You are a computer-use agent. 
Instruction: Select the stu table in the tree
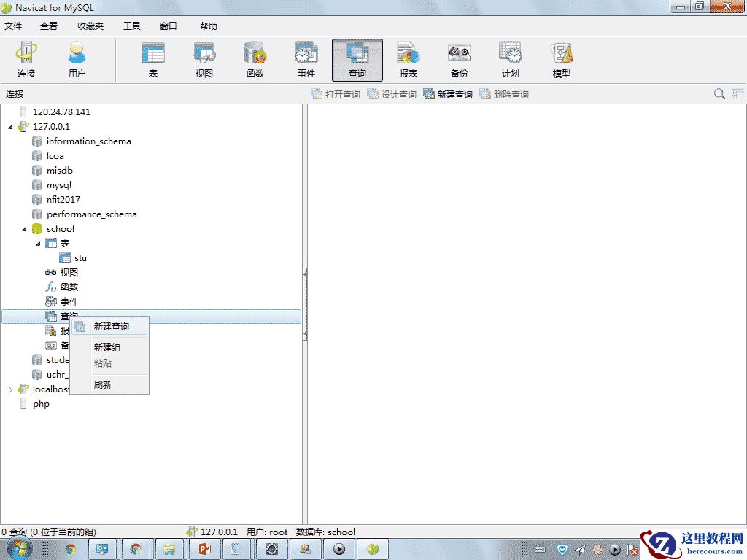pyautogui.click(x=80, y=258)
